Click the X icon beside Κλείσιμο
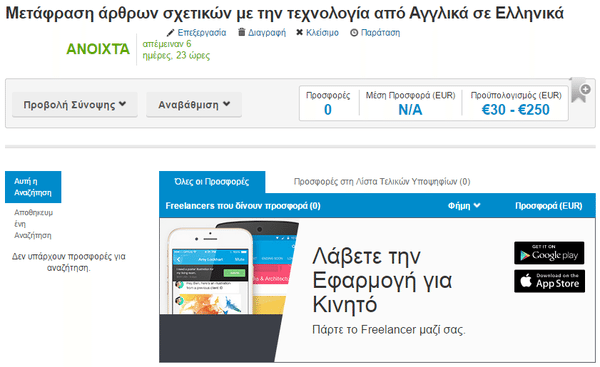 tap(300, 33)
